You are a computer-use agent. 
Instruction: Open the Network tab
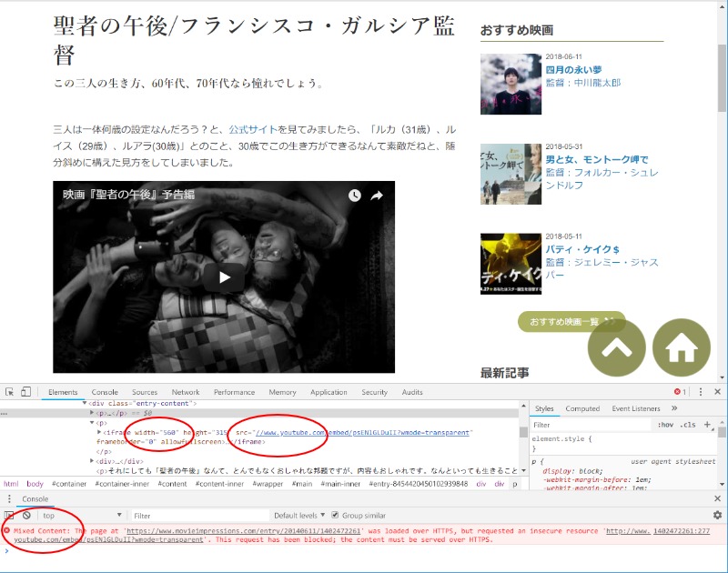[x=186, y=392]
